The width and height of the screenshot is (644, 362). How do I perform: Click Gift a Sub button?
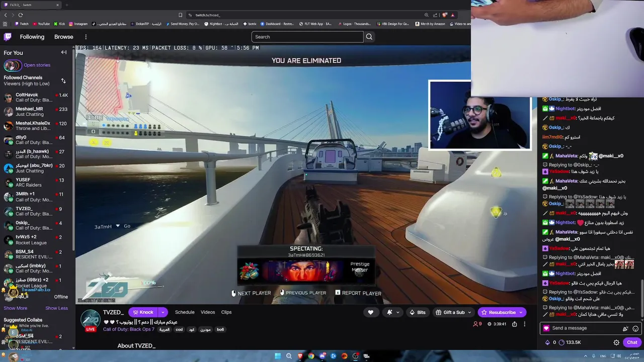click(454, 312)
